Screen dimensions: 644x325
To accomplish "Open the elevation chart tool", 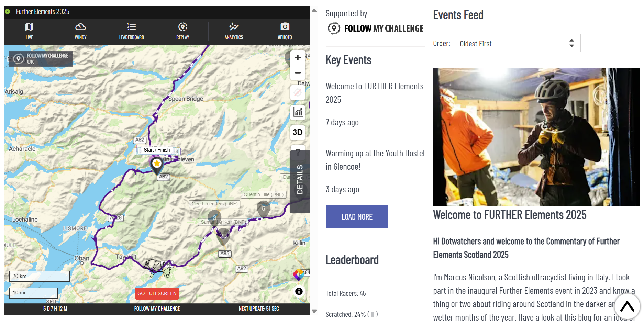I will pyautogui.click(x=297, y=112).
